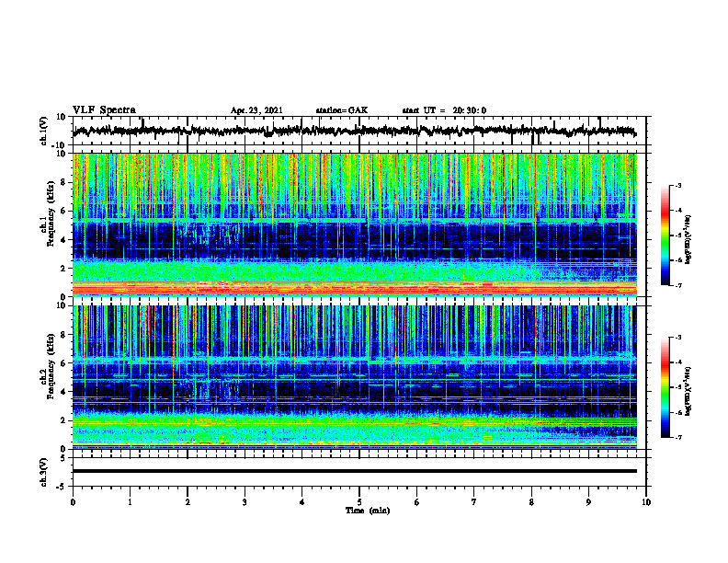Click time-axis tick label "4"

coord(302,502)
